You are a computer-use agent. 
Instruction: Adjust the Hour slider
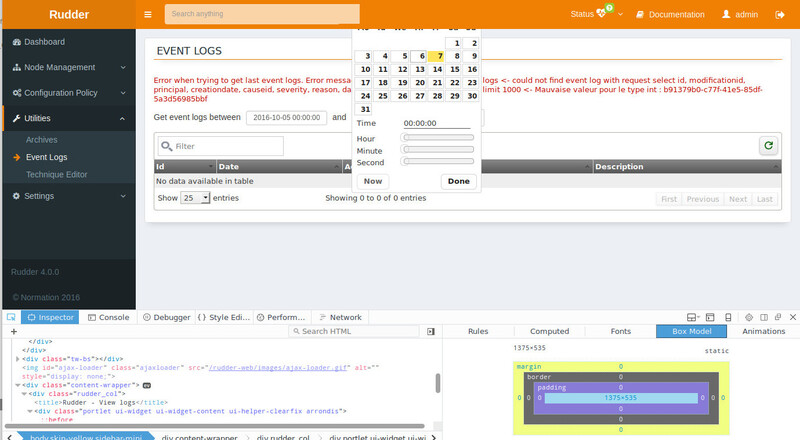click(438, 137)
